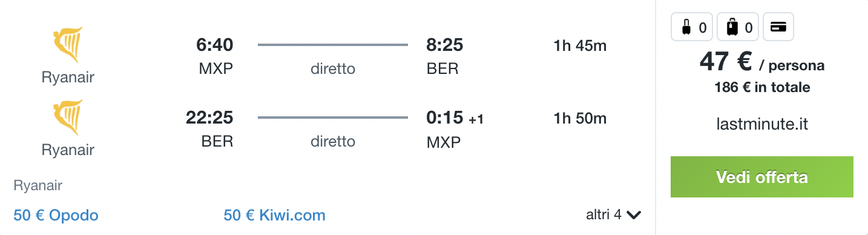The image size is (868, 235).
Task: Click the Ryanair logo on outbound flight
Action: coord(68,45)
